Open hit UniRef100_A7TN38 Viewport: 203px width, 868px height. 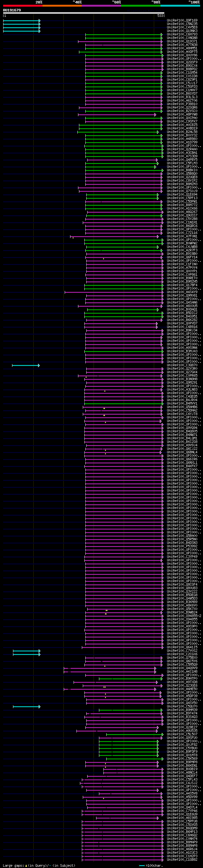tap(182, 45)
